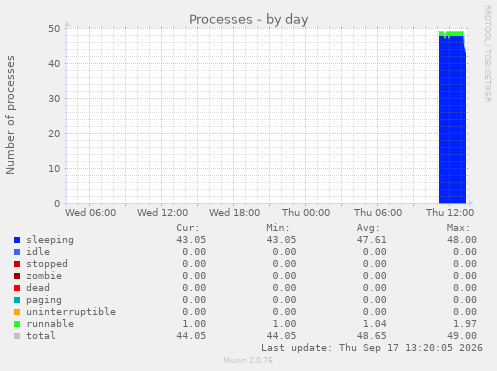Click the 'Max:' column header
The width and height of the screenshot is (497, 371).
(458, 228)
